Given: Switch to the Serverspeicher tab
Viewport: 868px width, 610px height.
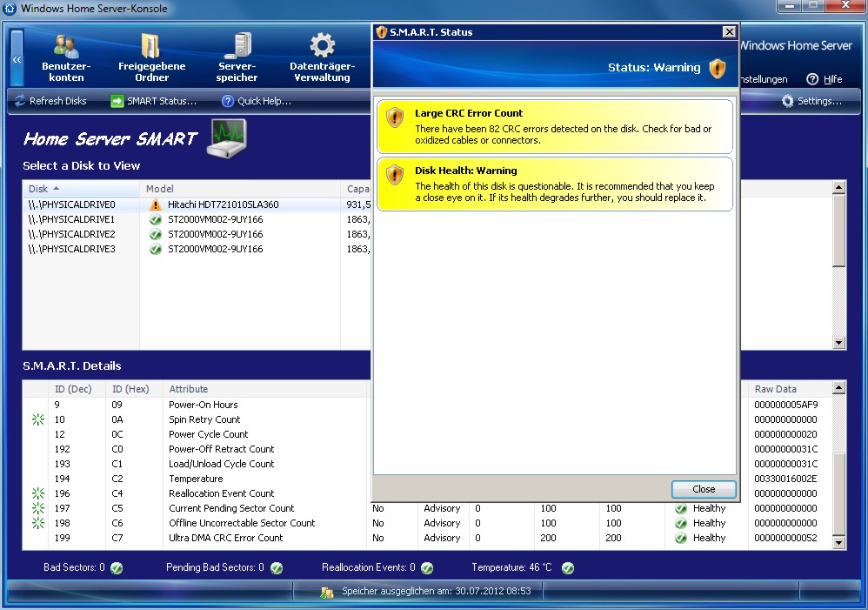Looking at the screenshot, I should [x=237, y=57].
